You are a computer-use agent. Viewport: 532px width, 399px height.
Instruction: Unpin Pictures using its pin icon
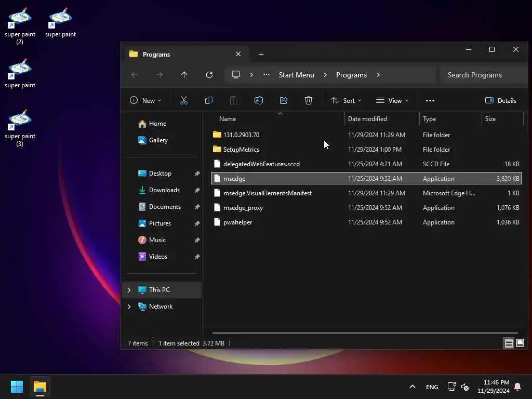[197, 223]
